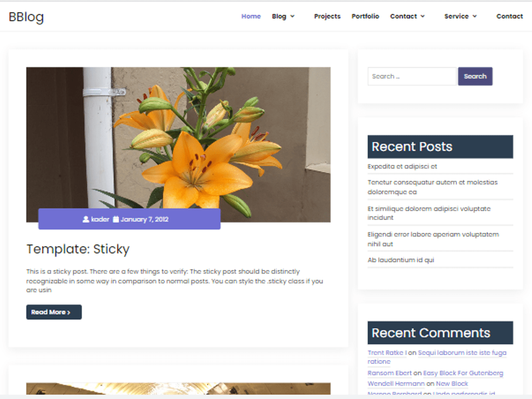Visit commenter Trent Ratke's profile link
The image size is (532, 399).
click(386, 352)
